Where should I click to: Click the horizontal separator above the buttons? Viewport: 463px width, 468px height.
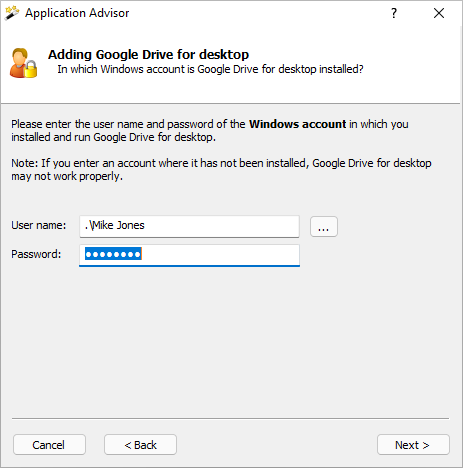pyautogui.click(x=231, y=418)
